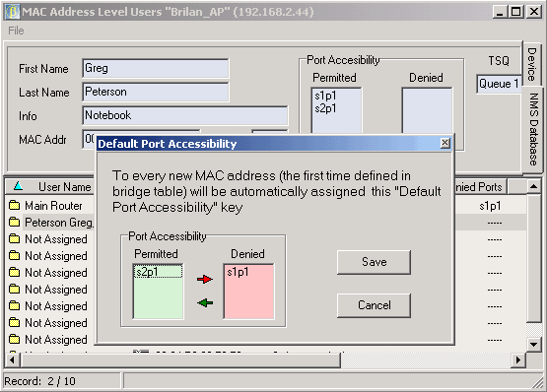This screenshot has width=547, height=392.
Task: Click the Last Name field containing Peterson
Action: [x=156, y=92]
